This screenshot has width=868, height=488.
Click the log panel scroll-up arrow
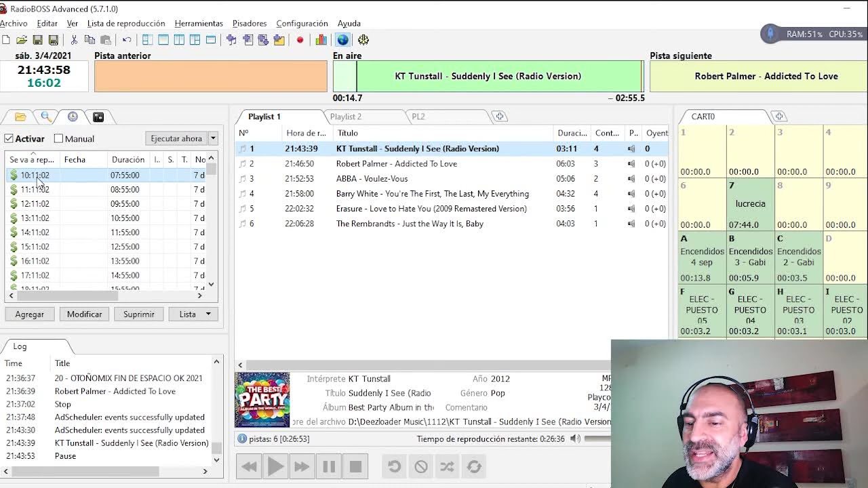tap(216, 362)
